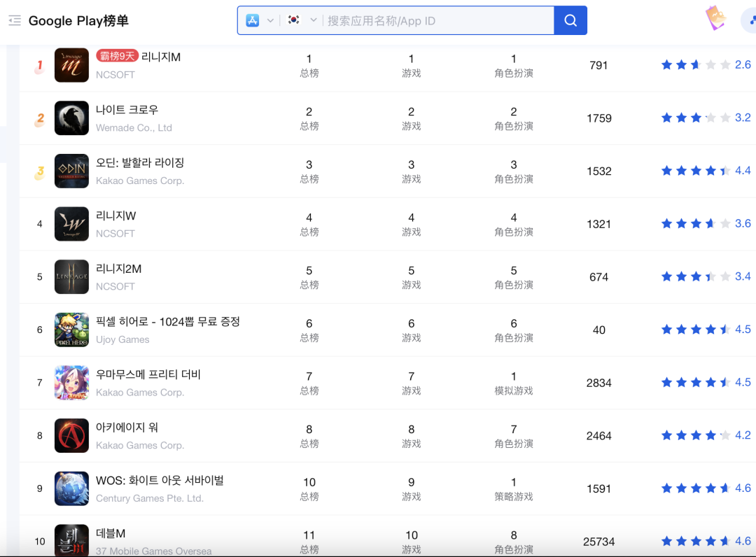
Task: Click the blue search magnifier button
Action: pyautogui.click(x=570, y=20)
